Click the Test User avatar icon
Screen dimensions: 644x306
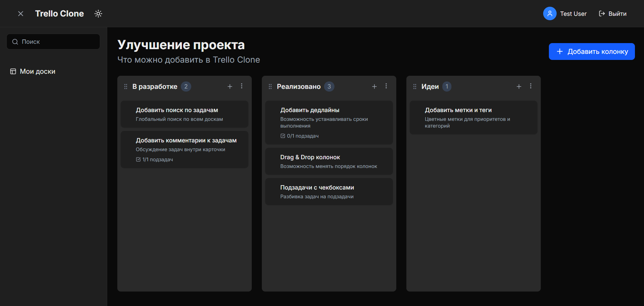[x=550, y=13]
